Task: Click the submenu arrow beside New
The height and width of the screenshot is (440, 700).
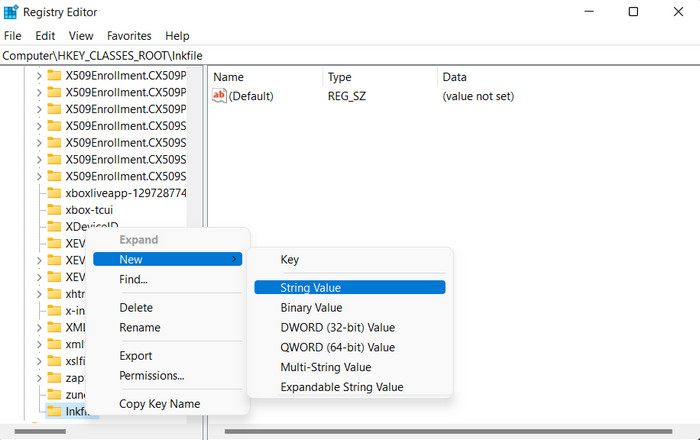Action: [x=234, y=259]
